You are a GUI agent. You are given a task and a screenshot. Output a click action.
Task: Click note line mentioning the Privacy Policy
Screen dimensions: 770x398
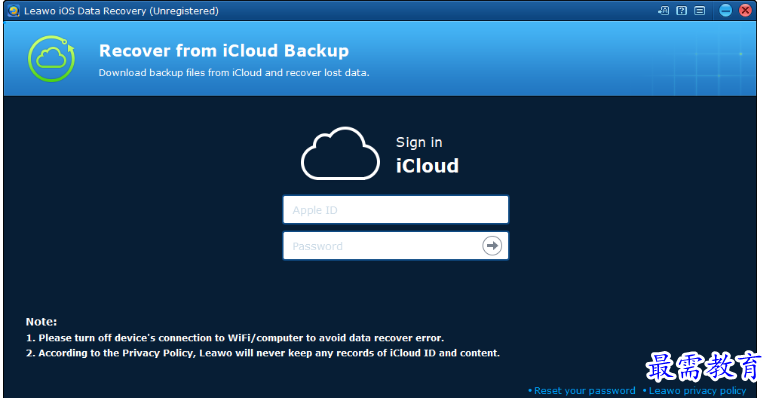[x=263, y=353]
